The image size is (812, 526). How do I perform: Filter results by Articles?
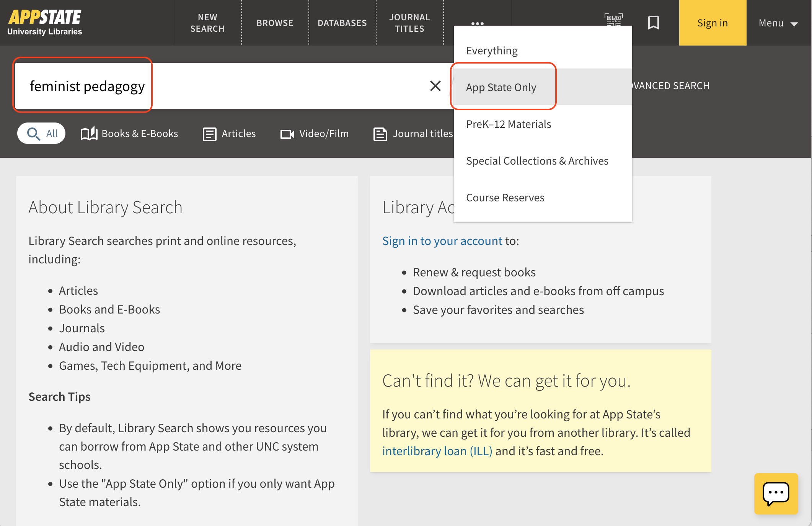pos(229,134)
